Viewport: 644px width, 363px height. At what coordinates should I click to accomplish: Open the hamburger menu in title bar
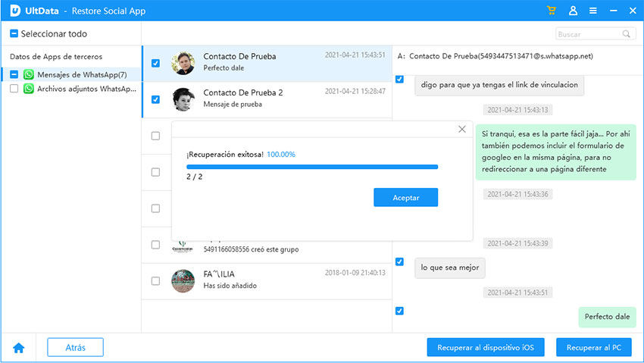593,11
